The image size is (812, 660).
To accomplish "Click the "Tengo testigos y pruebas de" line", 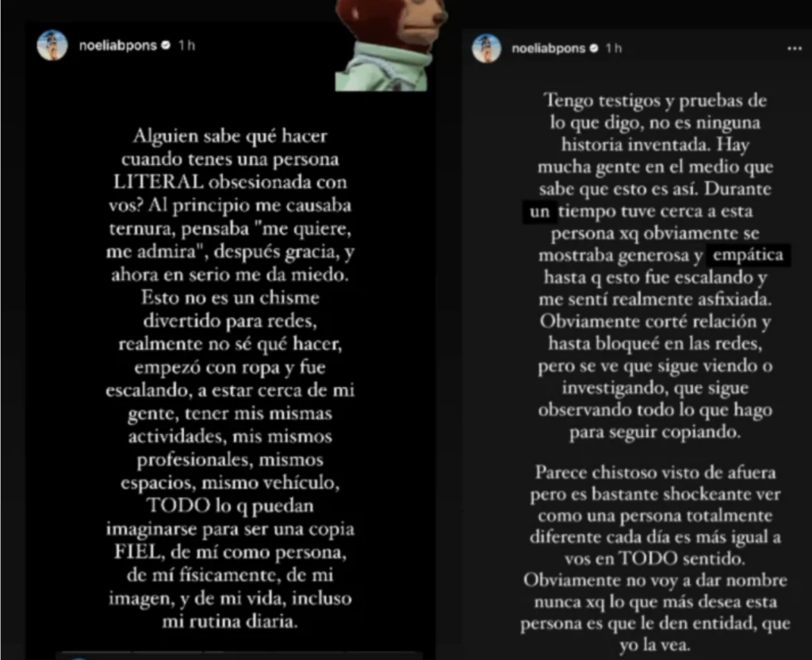I will [x=655, y=101].
